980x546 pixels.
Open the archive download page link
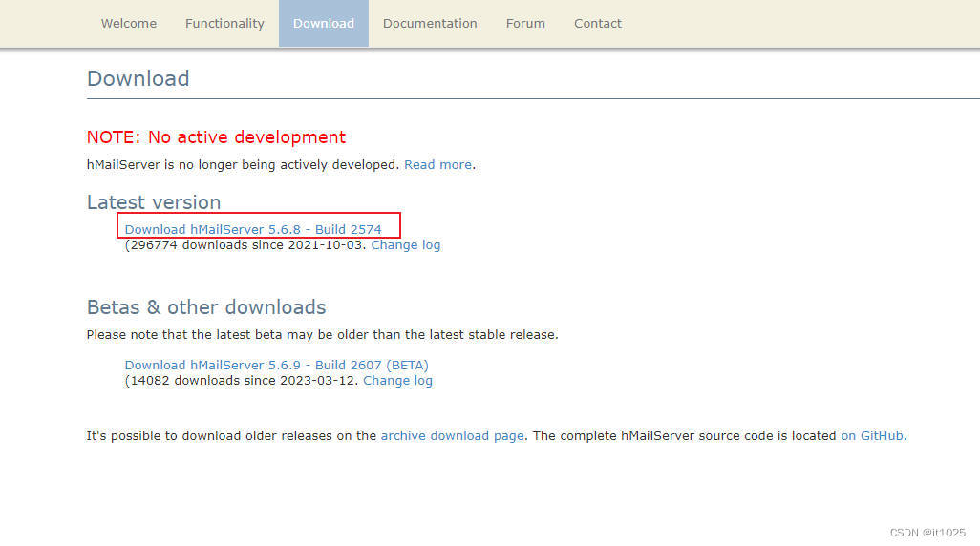(x=452, y=436)
